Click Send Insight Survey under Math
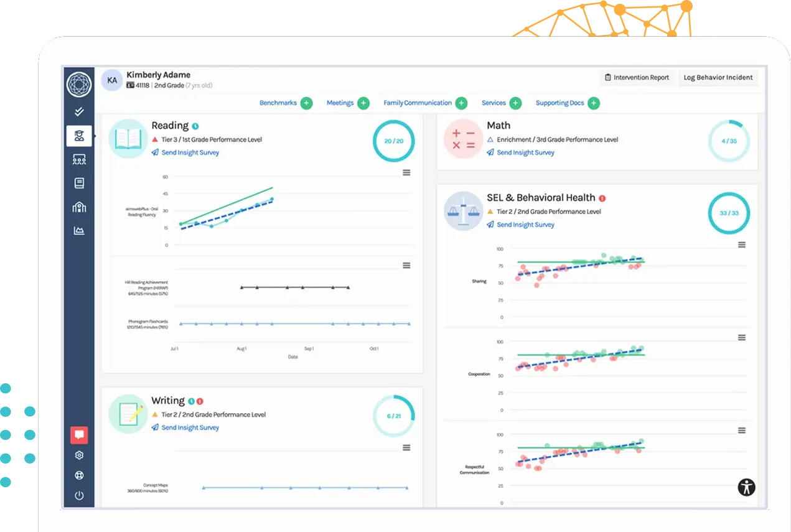The image size is (791, 532). coord(525,152)
